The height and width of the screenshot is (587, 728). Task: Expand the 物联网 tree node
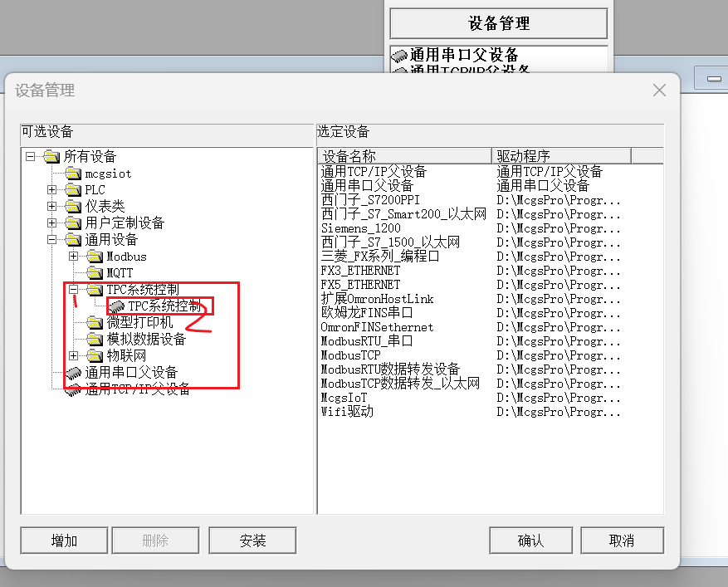point(74,356)
